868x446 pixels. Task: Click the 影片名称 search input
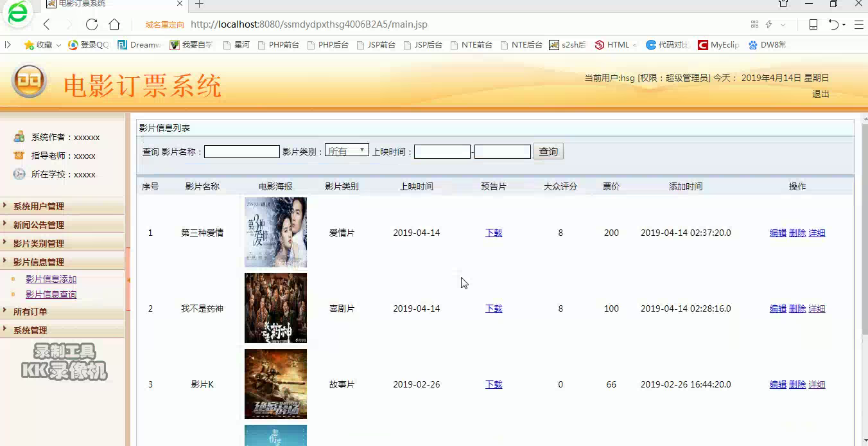tap(242, 152)
